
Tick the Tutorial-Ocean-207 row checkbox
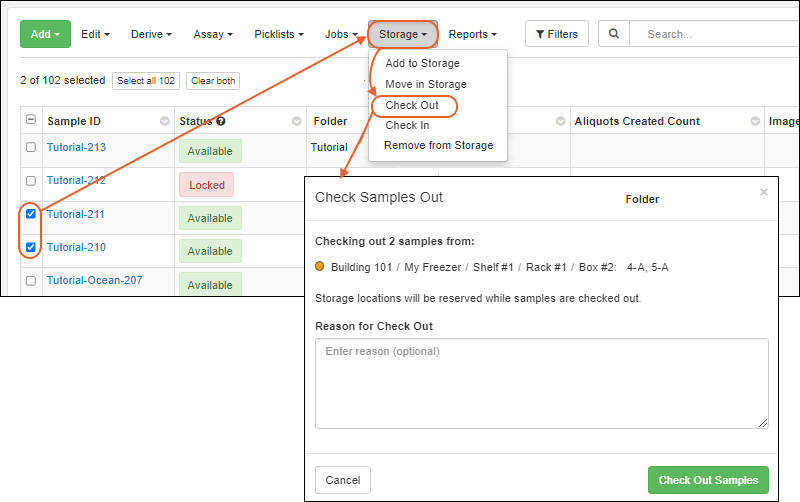point(31,281)
